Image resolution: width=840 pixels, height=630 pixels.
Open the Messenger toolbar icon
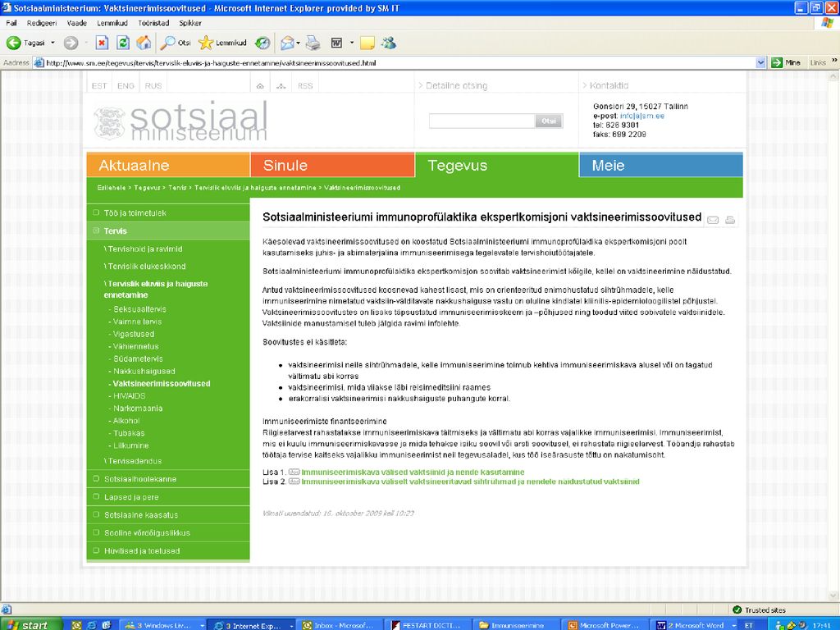coord(390,43)
